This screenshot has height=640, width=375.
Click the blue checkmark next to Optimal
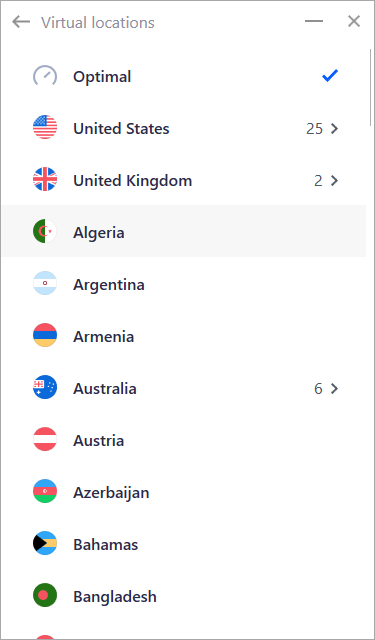[x=330, y=76]
